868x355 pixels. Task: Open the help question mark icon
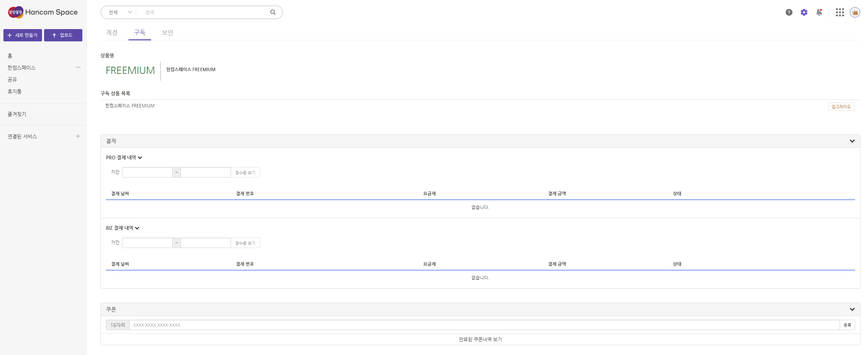pos(789,12)
